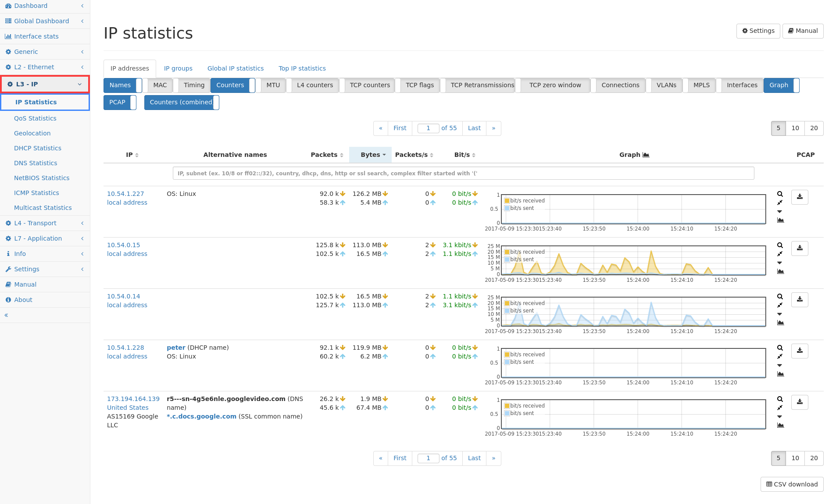
Task: Switch to Top IP statistics tab
Action: (302, 68)
